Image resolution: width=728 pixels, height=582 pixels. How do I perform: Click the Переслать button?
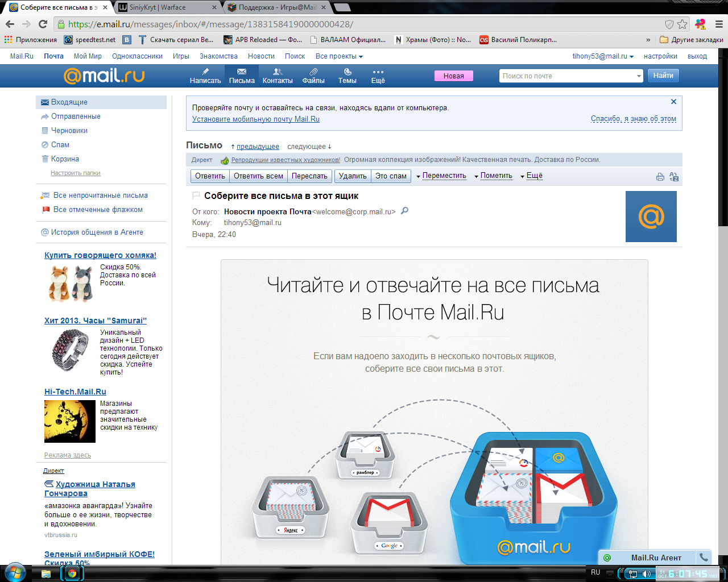tap(309, 176)
